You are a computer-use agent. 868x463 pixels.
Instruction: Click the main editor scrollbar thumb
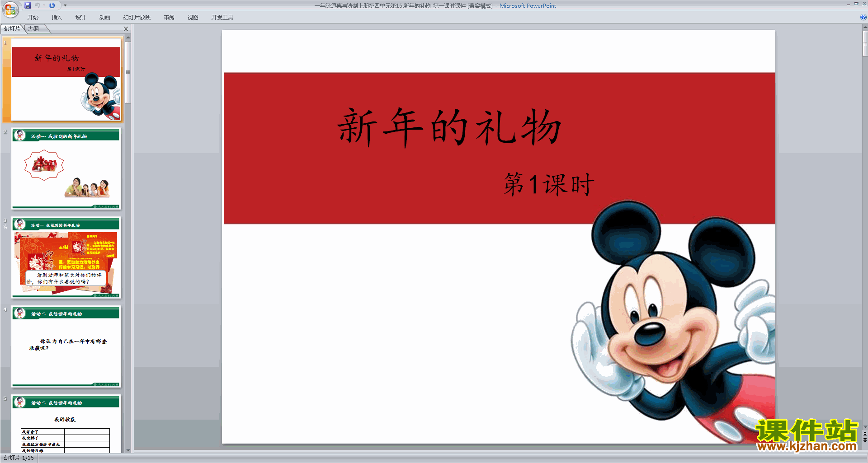865,44
